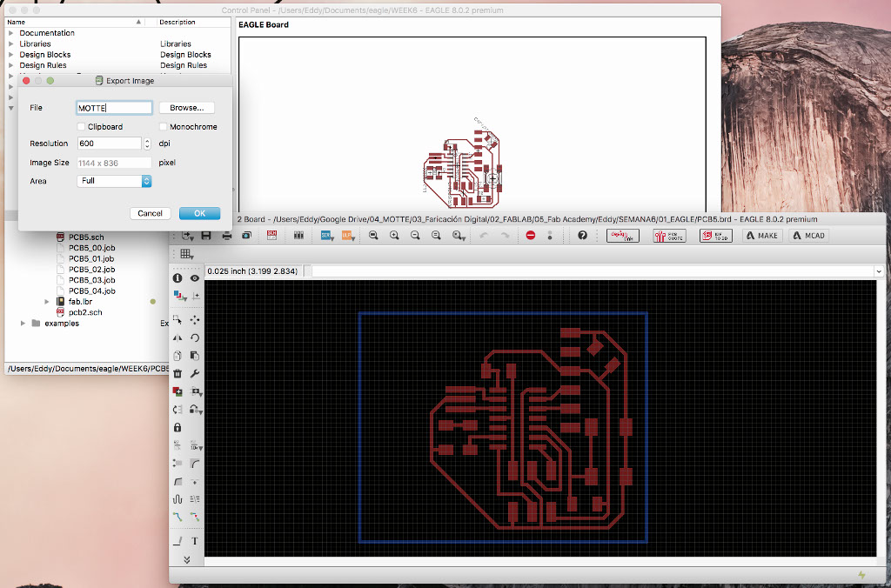Image resolution: width=891 pixels, height=588 pixels.
Task: Expand the Design Rules tree node
Action: click(x=10, y=65)
